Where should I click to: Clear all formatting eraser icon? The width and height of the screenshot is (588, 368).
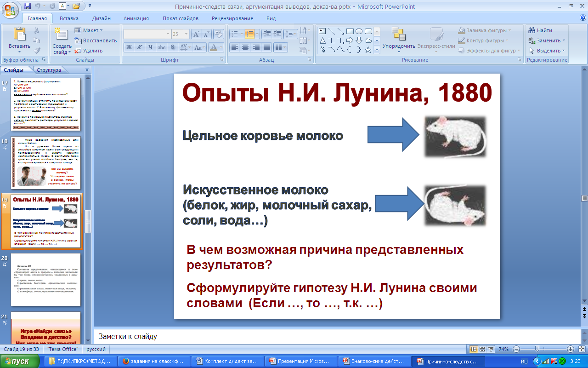[219, 34]
